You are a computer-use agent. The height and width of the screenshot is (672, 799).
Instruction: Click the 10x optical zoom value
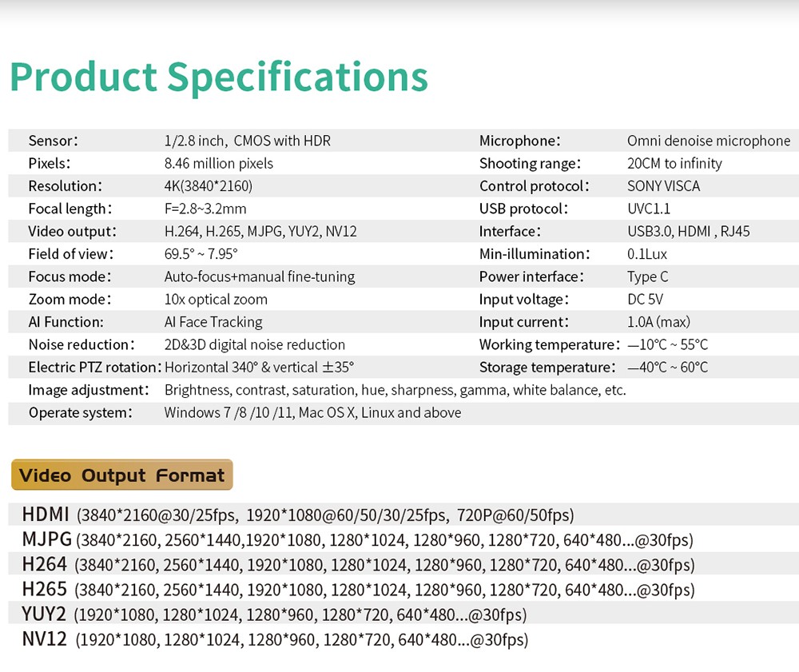(216, 300)
